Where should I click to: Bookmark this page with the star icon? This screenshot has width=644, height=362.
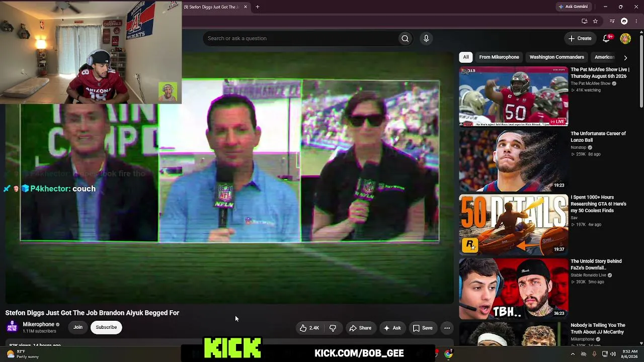coord(595,21)
